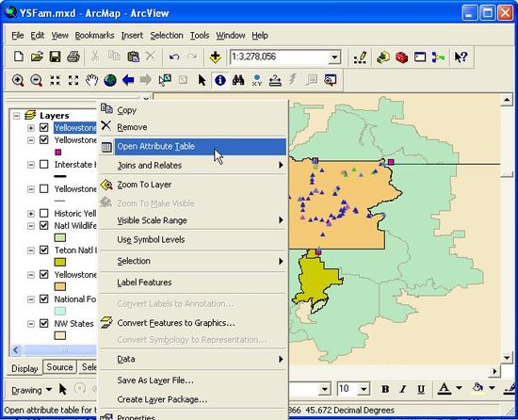This screenshot has height=420, width=518.
Task: Open the Drawing dropdown menu
Action: [32, 390]
